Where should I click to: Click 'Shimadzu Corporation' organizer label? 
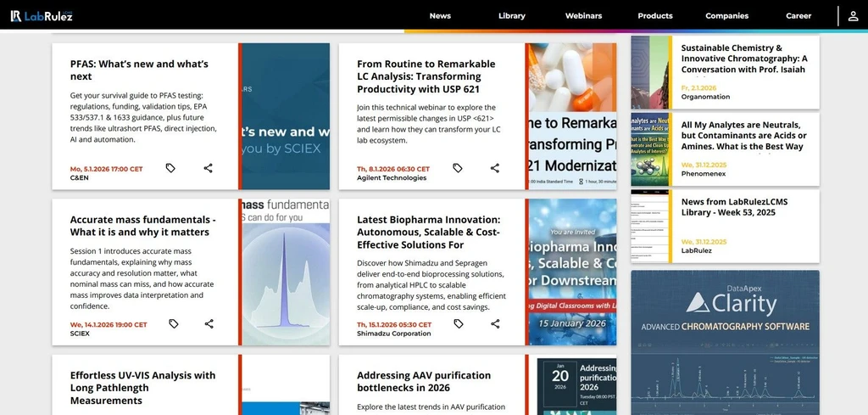pyautogui.click(x=393, y=334)
